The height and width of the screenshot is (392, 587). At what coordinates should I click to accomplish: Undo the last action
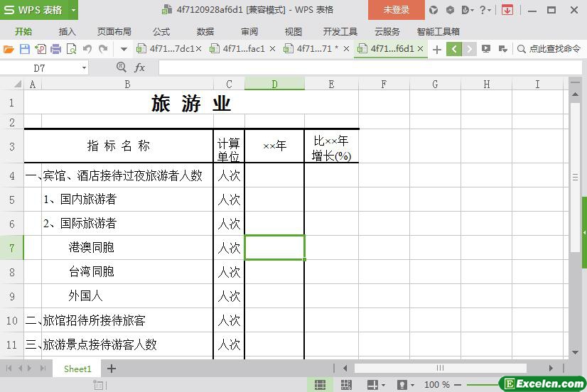87,49
